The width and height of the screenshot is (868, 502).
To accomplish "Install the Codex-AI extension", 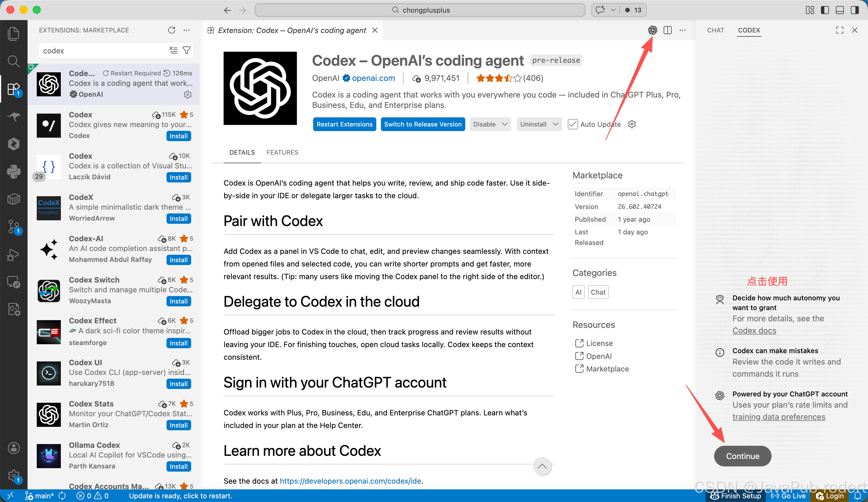I will pyautogui.click(x=179, y=260).
